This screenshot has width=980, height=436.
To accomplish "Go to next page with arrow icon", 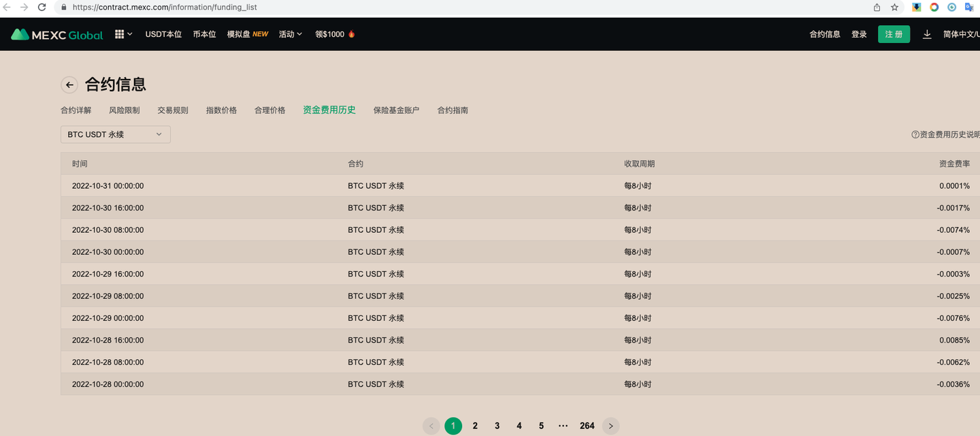I will [610, 425].
